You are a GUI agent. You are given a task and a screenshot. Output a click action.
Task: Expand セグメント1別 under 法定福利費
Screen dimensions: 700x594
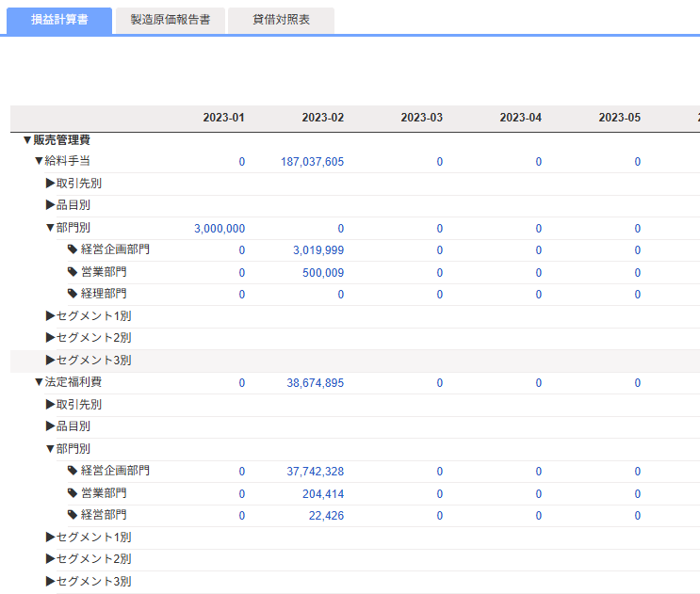click(51, 537)
